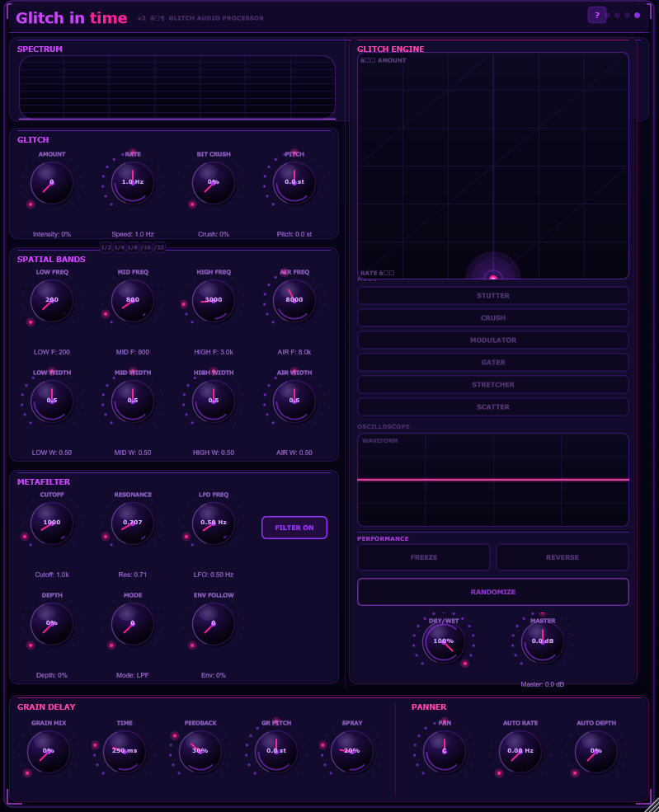Screen dimensions: 659x812
Task: Click the window resize grip corner
Action: pos(652,805)
